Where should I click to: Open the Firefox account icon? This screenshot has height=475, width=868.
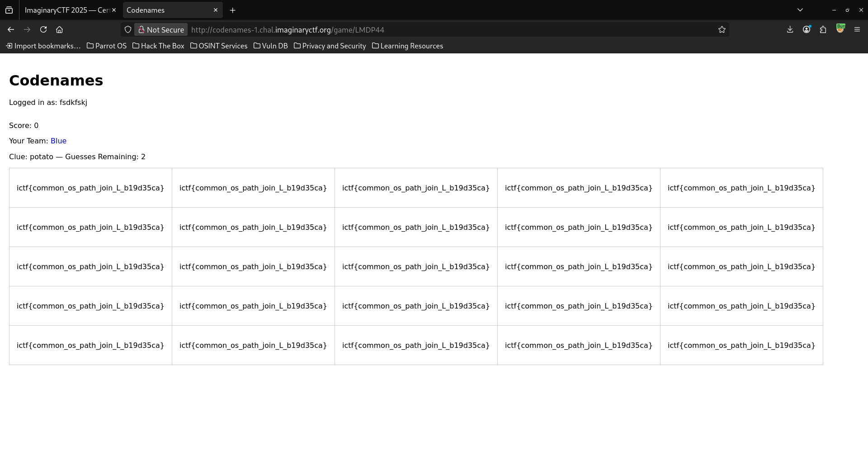[x=806, y=29]
